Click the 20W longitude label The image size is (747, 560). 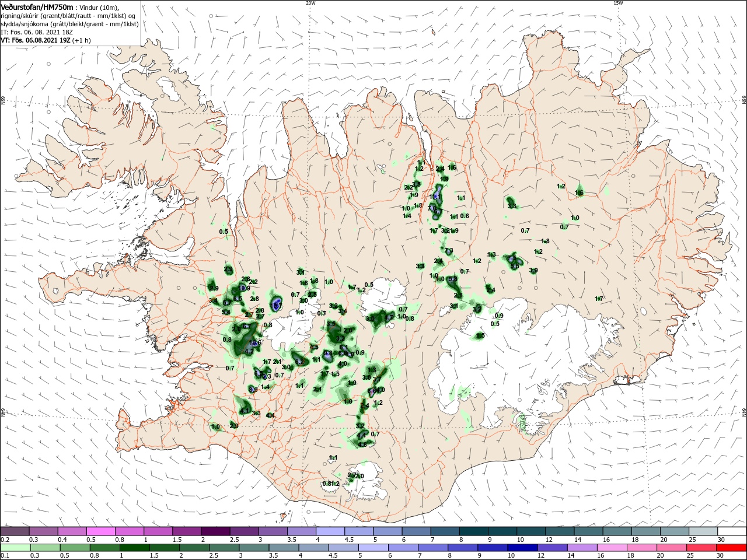(x=311, y=3)
